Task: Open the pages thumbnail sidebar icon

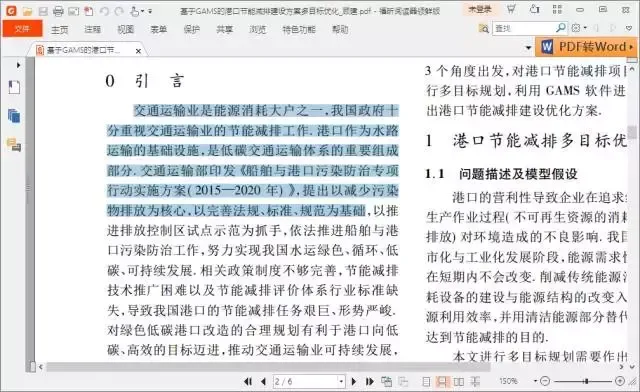Action: point(14,116)
